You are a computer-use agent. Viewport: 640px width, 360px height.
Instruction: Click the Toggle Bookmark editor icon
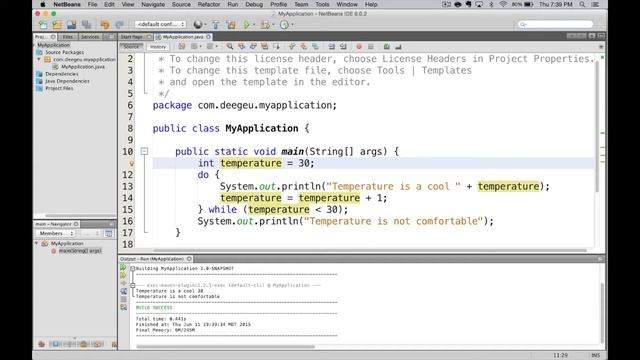pyautogui.click(x=315, y=47)
